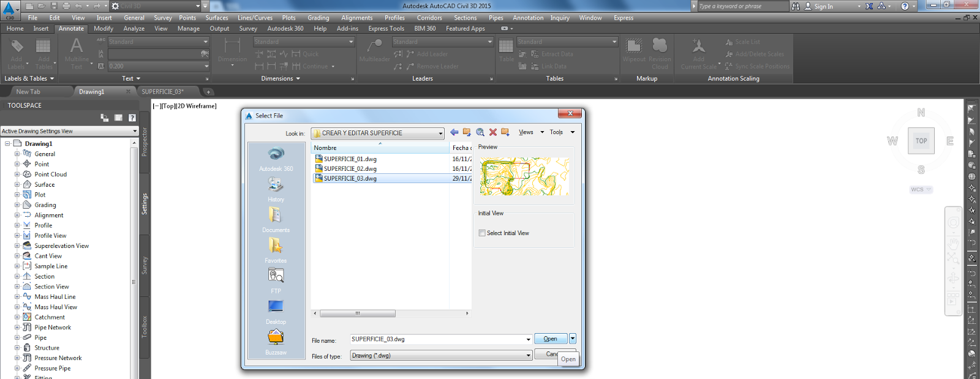Open the FTP location in dialog sidebar
980x379 pixels.
(276, 280)
